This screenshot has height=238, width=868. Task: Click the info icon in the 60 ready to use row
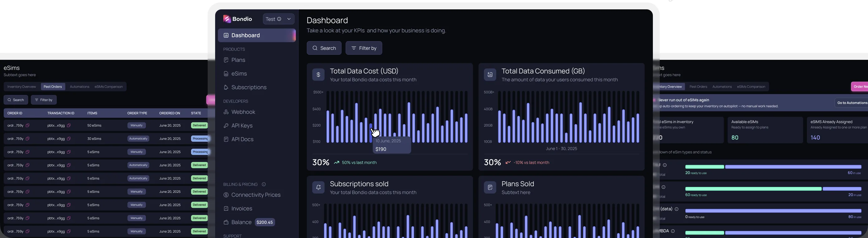663,187
